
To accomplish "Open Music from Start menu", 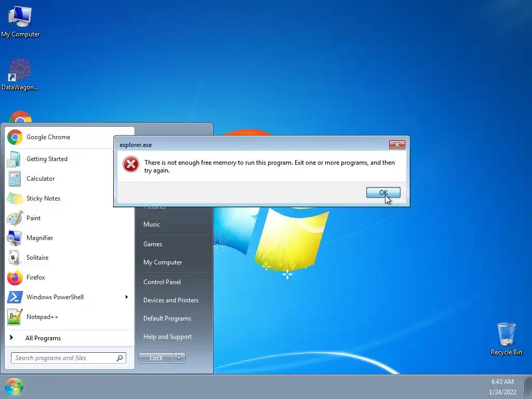I will [x=151, y=224].
